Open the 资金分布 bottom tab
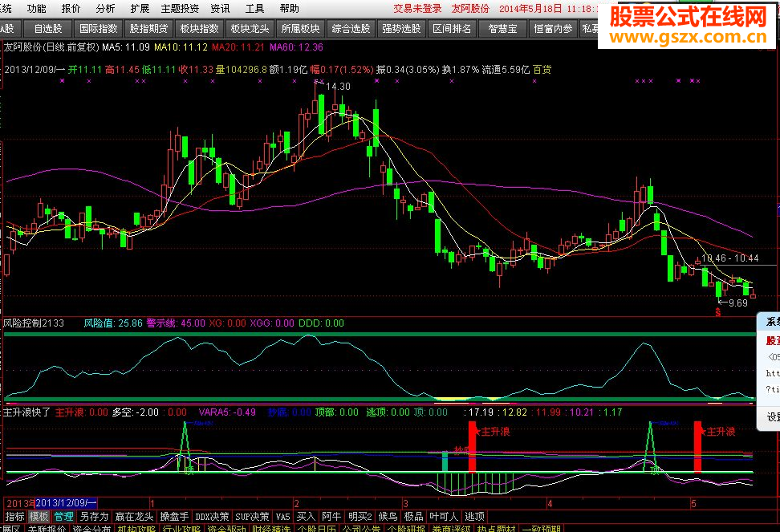The width and height of the screenshot is (780, 532). coord(91,529)
